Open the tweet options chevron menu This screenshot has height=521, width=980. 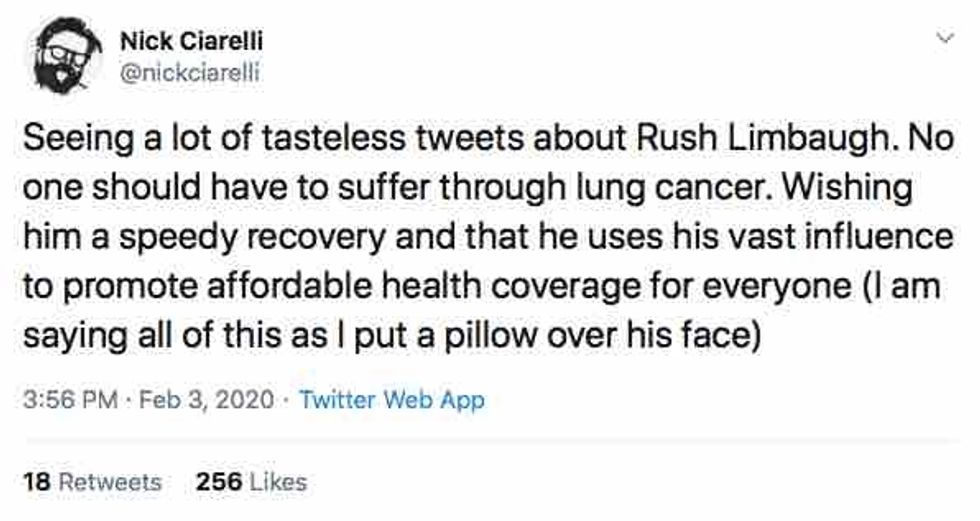(x=940, y=38)
